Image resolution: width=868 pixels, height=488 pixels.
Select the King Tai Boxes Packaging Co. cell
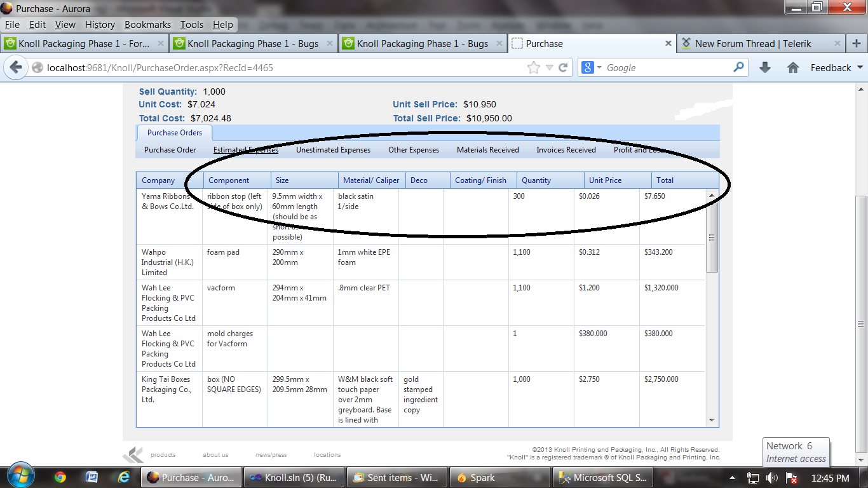click(x=170, y=399)
